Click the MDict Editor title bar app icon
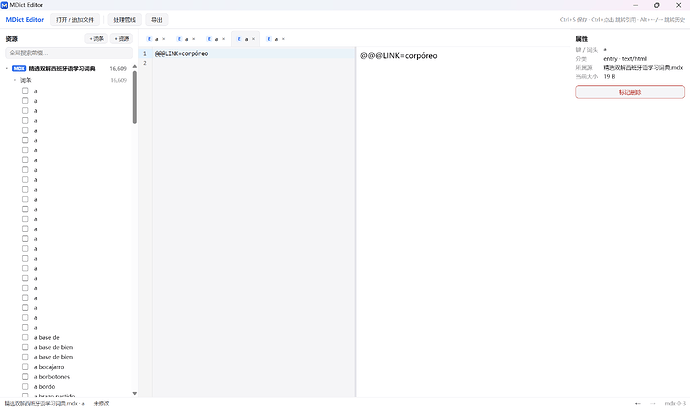This screenshot has height=409, width=690. pyautogui.click(x=4, y=5)
